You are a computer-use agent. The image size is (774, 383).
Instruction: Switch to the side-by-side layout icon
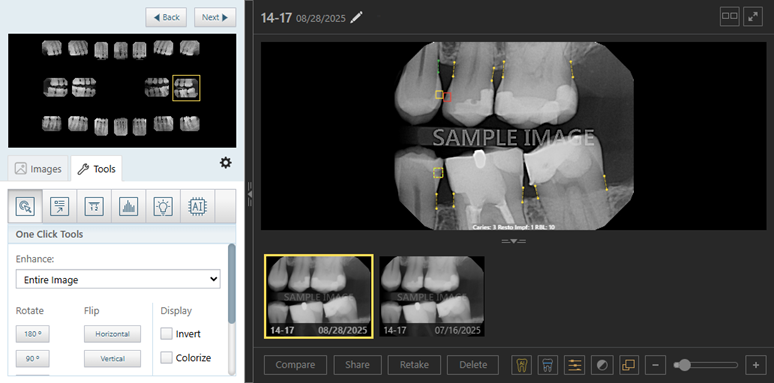(730, 16)
